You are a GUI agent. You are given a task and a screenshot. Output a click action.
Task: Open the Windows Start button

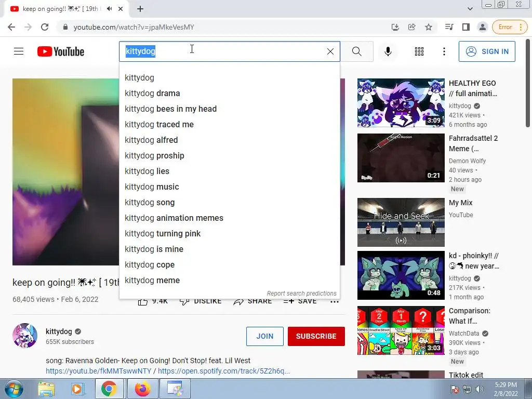click(14, 389)
